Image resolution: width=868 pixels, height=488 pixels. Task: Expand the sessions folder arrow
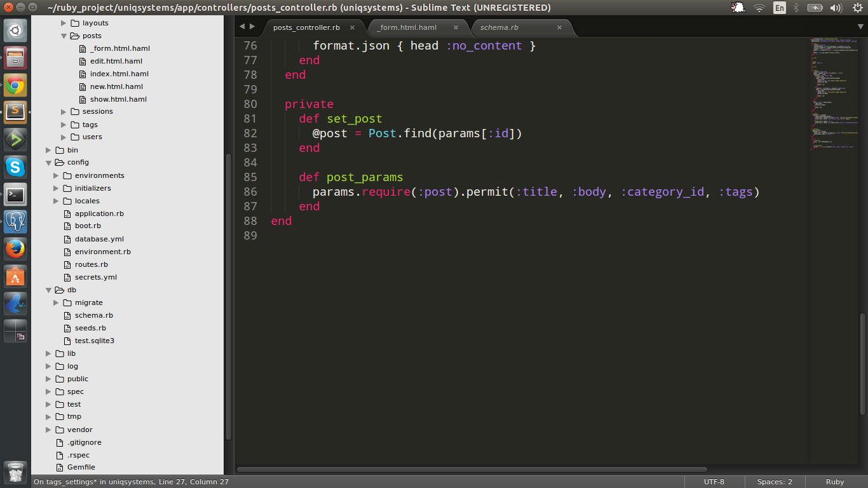64,111
